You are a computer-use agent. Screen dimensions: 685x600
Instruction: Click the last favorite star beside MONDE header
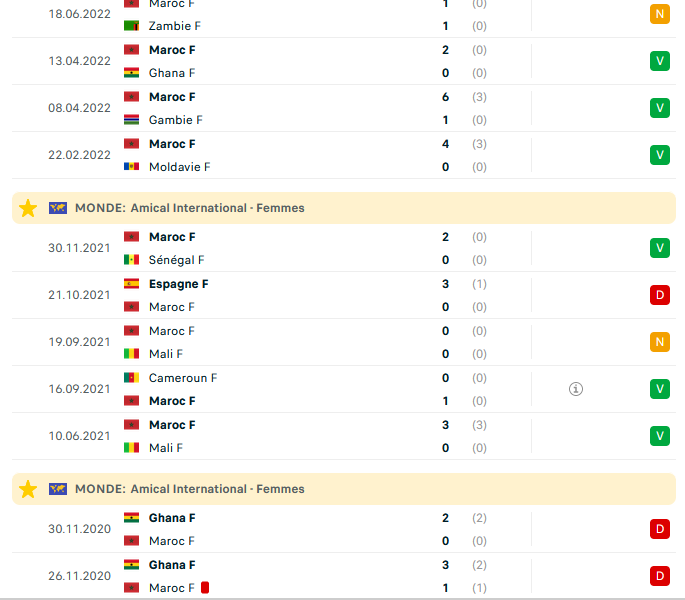(x=28, y=489)
